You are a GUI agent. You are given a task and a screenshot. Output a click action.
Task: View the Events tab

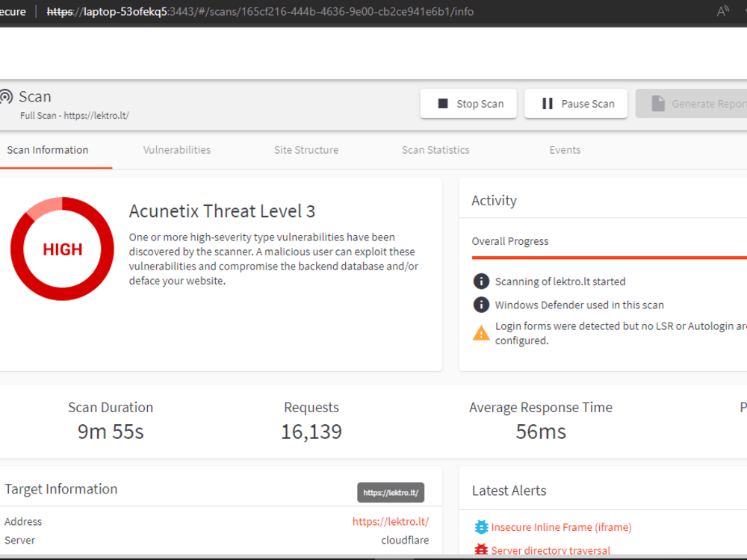coord(565,150)
